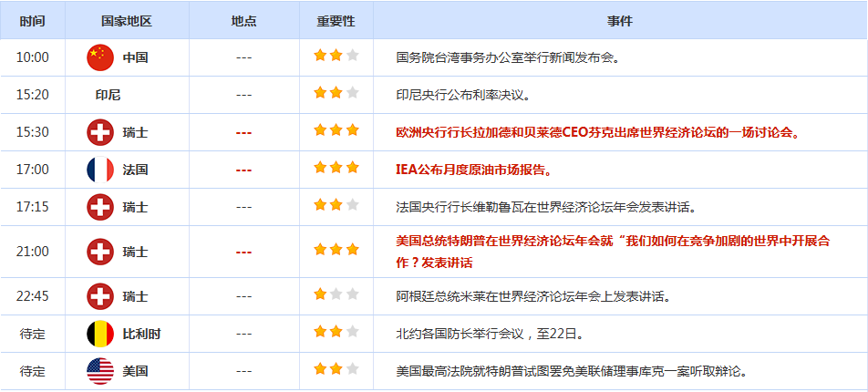Click the star rating in the 印尼 row
This screenshot has height=392, width=868.
tap(336, 94)
